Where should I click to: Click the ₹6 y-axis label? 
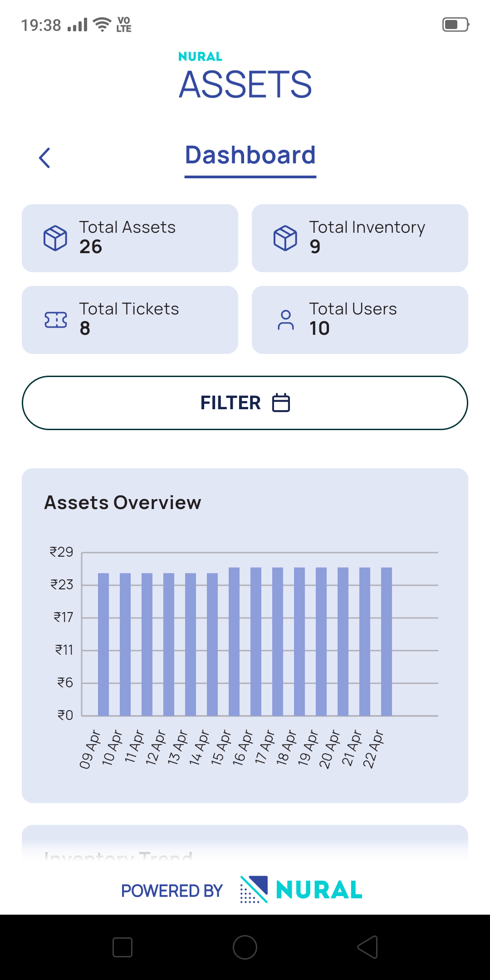tap(65, 683)
